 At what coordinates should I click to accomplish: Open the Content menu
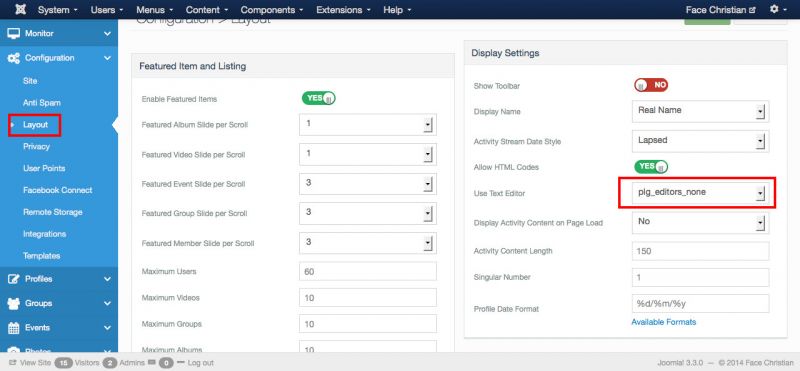(x=207, y=10)
